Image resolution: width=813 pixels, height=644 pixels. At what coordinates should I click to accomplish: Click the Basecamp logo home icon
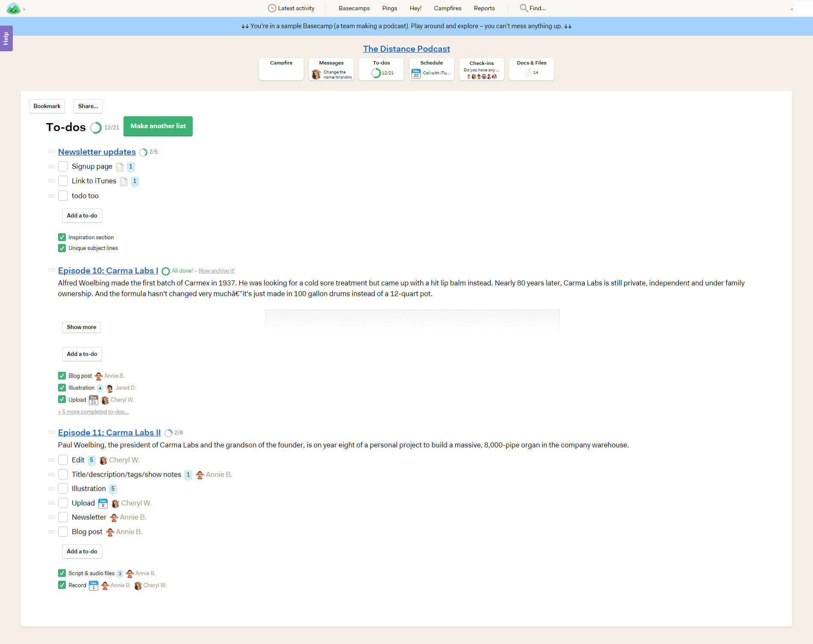[13, 8]
